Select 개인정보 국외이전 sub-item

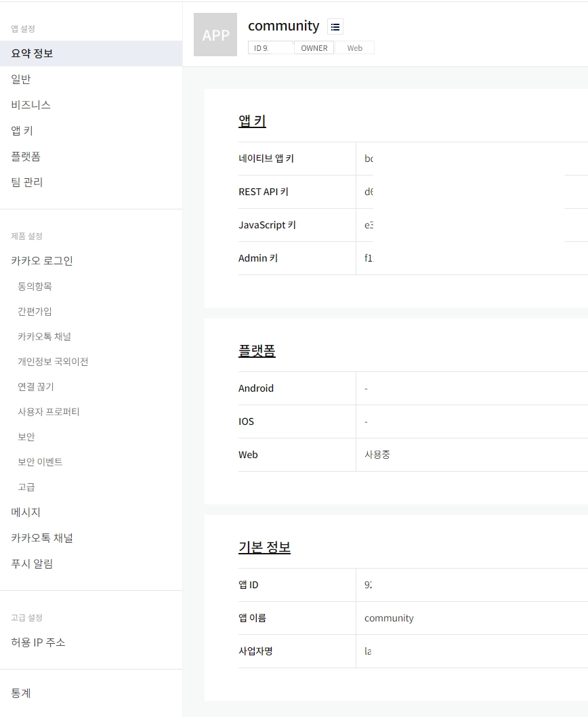tap(53, 362)
